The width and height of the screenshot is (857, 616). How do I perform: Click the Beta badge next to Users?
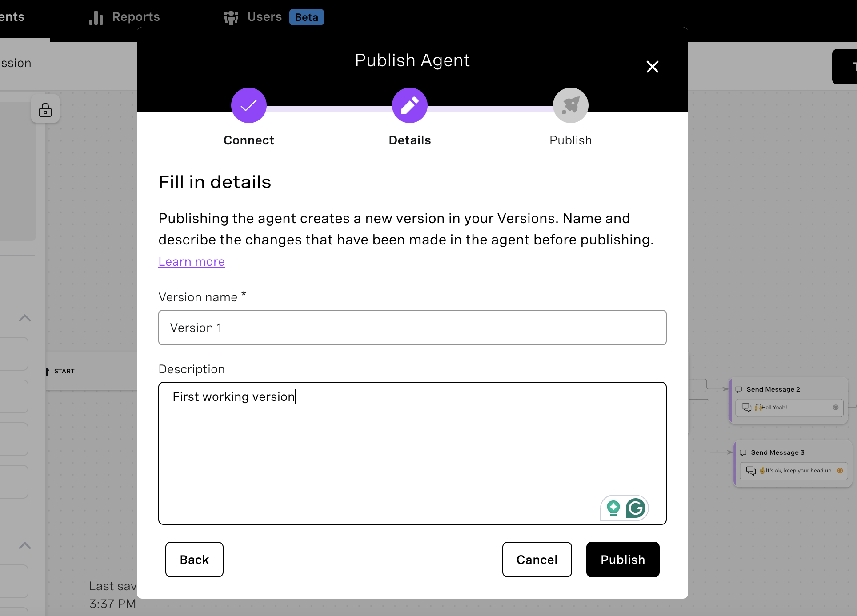click(307, 17)
